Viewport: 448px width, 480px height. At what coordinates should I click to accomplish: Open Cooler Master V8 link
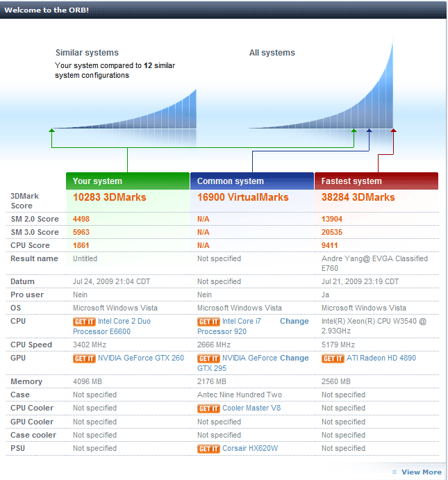tap(251, 408)
